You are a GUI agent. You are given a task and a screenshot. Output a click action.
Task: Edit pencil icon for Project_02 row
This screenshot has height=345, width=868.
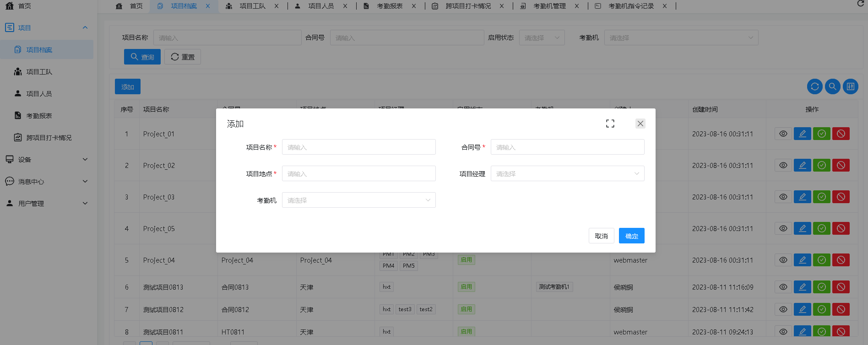(x=803, y=165)
